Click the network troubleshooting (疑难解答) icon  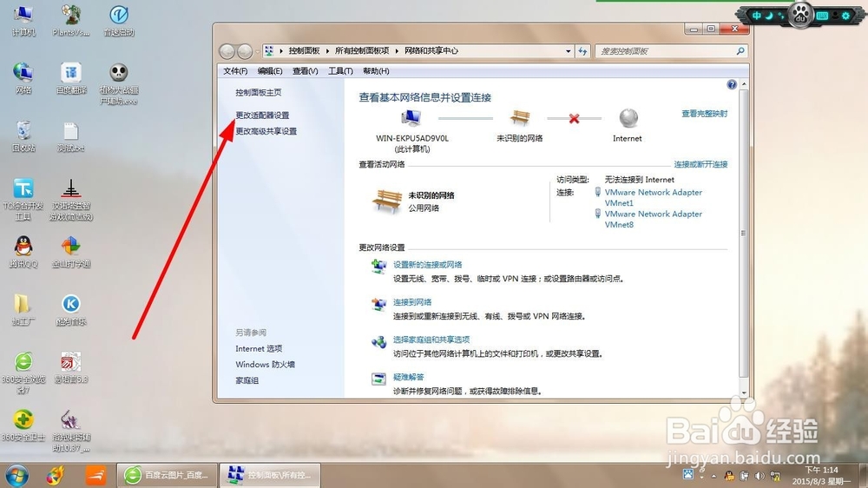pos(378,379)
